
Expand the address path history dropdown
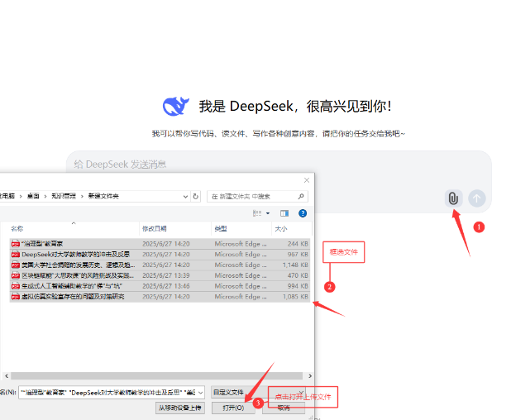184,196
